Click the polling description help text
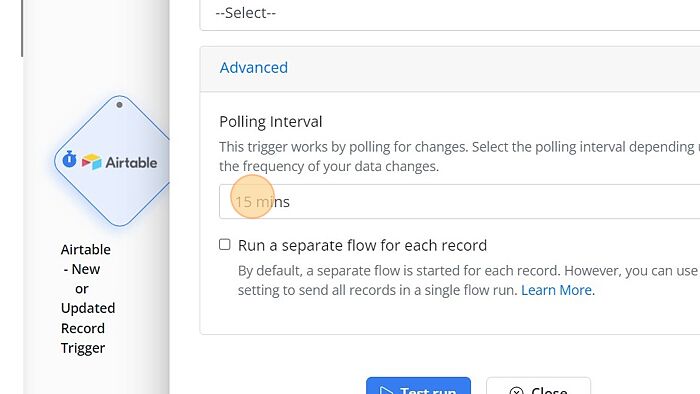The image size is (700, 394). [459, 157]
